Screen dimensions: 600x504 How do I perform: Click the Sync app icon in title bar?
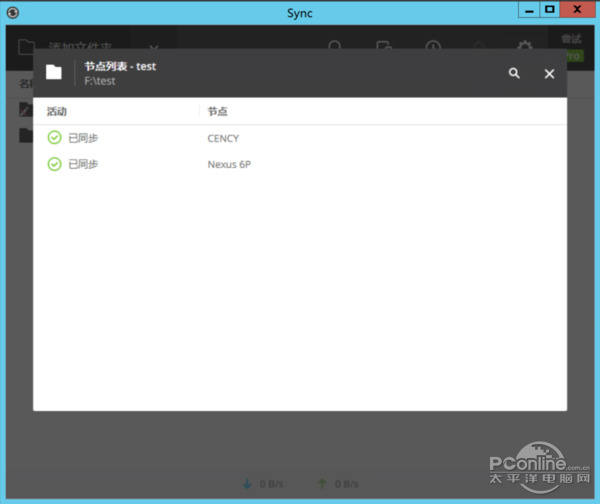click(x=13, y=13)
